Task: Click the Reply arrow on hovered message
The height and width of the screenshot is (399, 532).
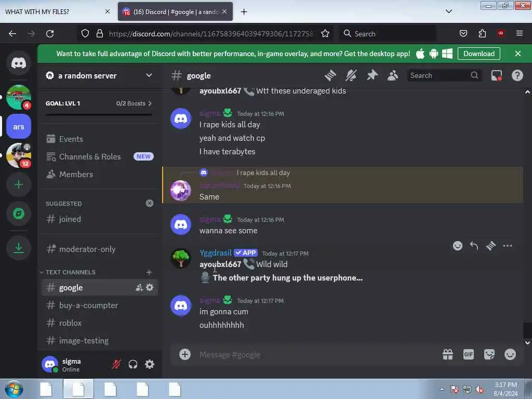Action: tap(474, 246)
